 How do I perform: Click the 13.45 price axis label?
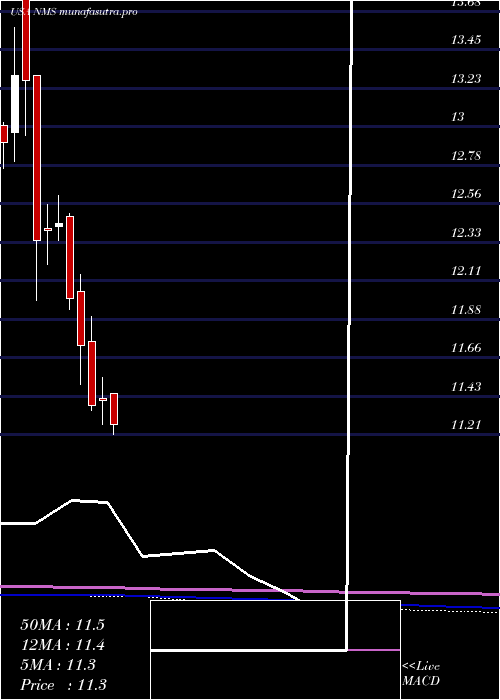tap(466, 40)
